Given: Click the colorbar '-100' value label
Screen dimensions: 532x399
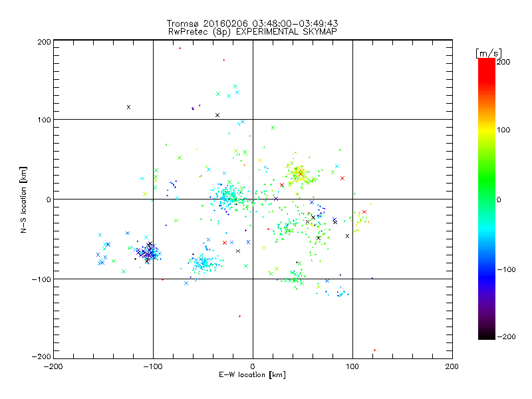Looking at the screenshot, I should tap(506, 270).
